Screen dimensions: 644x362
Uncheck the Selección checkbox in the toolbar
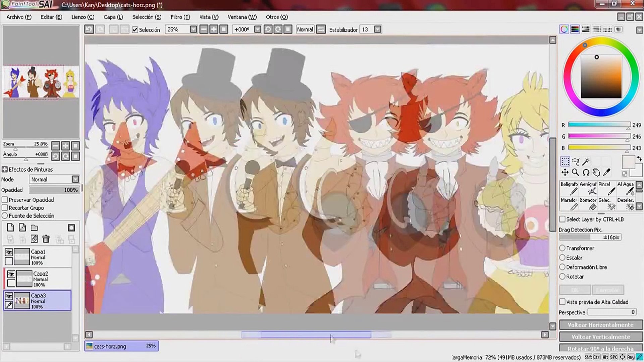click(x=135, y=30)
